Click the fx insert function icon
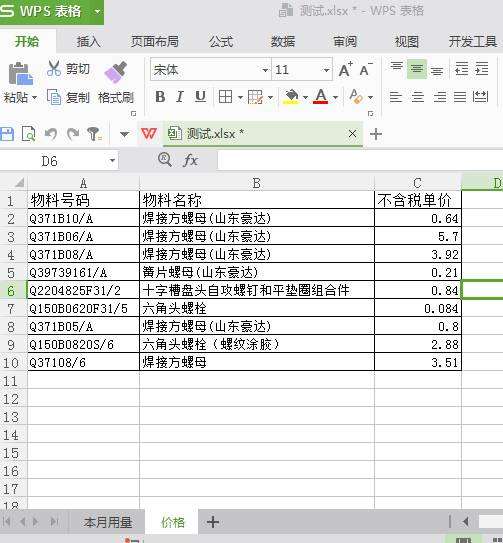 click(x=190, y=160)
